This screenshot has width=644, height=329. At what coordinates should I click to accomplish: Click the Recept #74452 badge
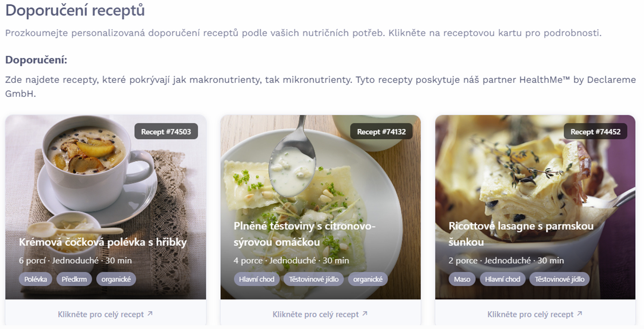(x=596, y=132)
